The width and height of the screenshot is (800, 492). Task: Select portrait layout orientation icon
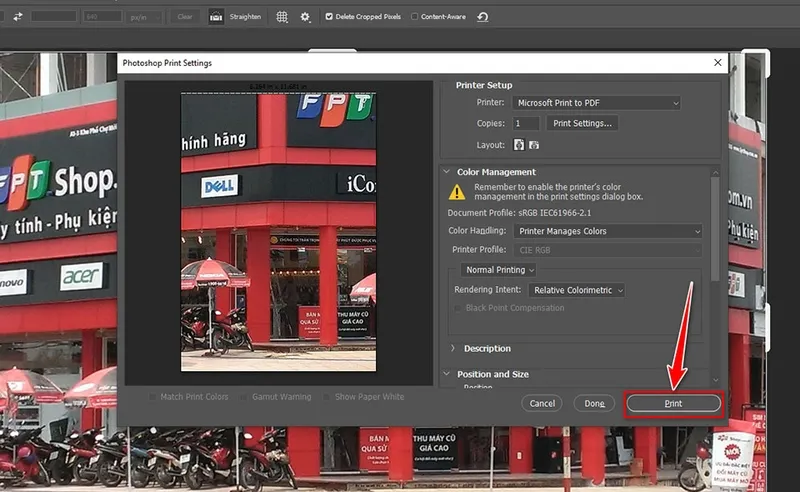519,145
